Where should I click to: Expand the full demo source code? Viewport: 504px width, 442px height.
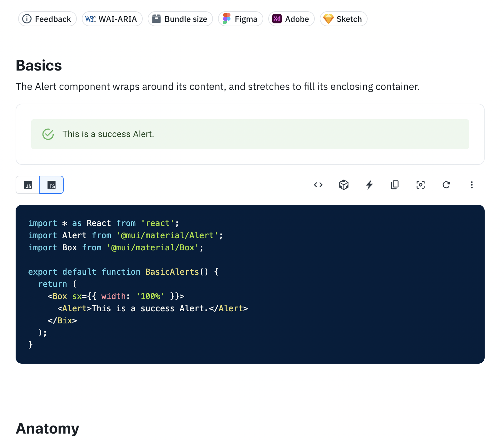pos(318,185)
